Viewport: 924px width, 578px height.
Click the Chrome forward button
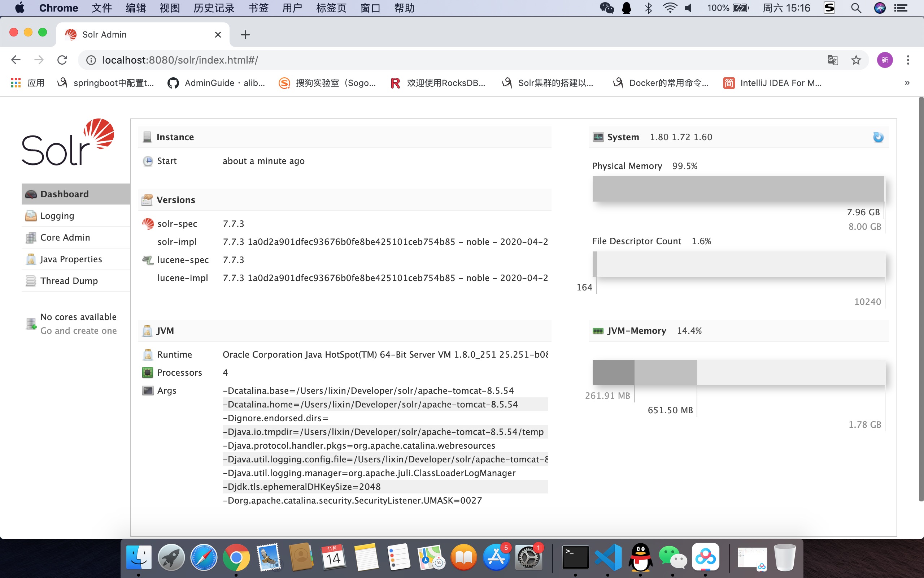(39, 60)
